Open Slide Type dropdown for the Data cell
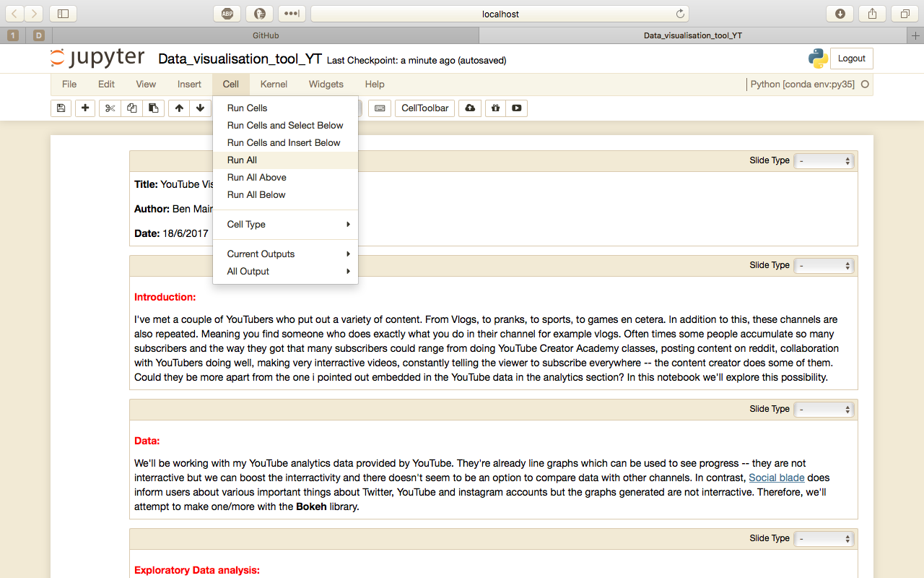The width and height of the screenshot is (924, 578). click(824, 410)
